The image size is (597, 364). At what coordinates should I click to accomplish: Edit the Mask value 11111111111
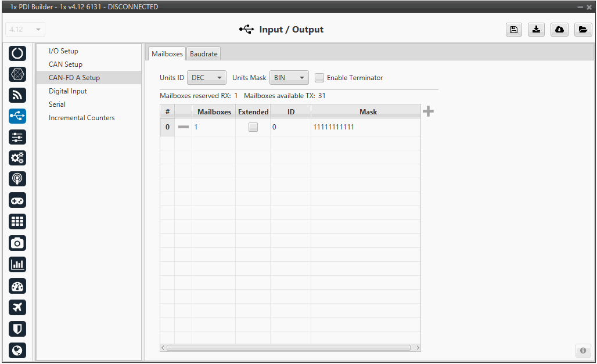point(366,127)
